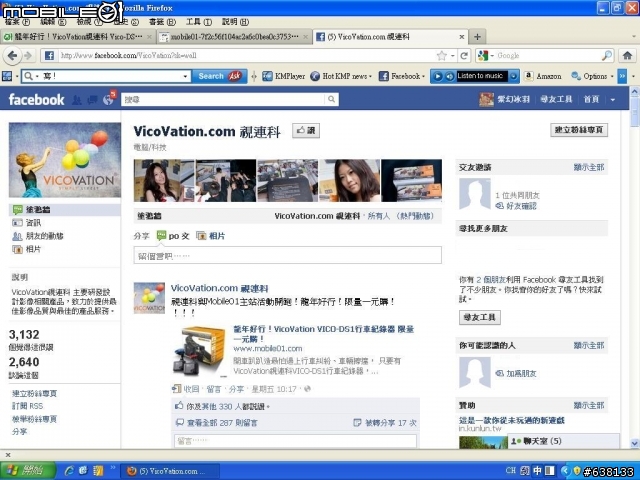Switch to 龍年好行 VicoVation tab

[x=78, y=37]
